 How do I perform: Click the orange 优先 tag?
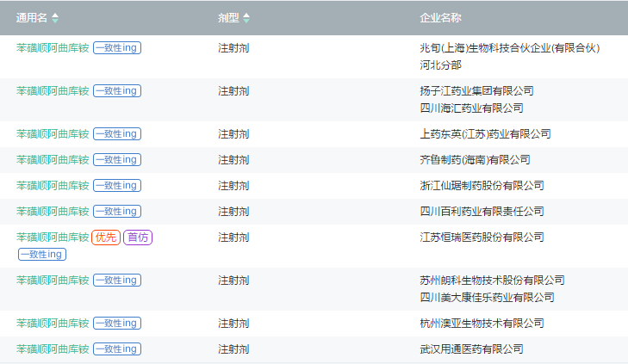(106, 238)
